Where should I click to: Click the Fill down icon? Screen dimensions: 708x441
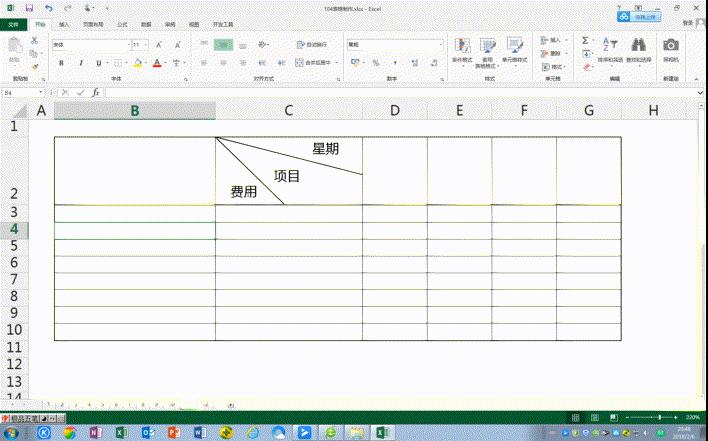[x=586, y=54]
